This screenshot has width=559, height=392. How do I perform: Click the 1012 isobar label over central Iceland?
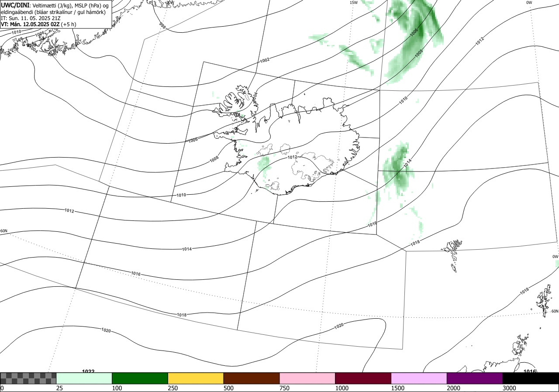point(292,157)
